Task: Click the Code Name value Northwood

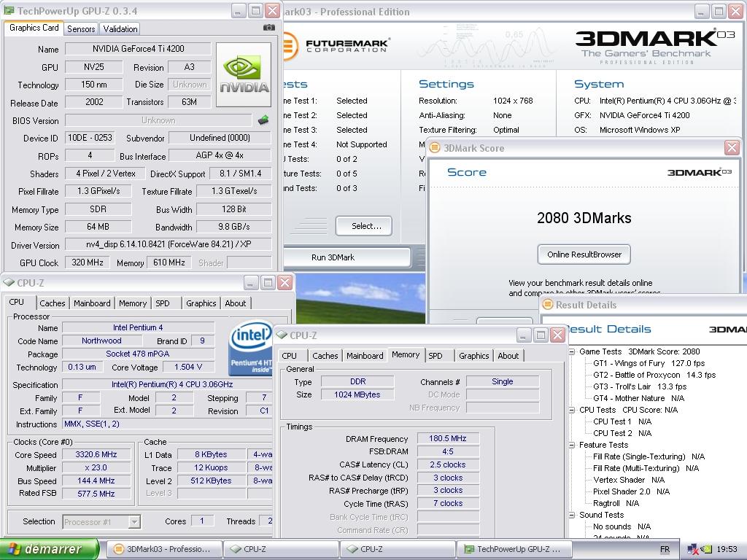Action: point(101,341)
